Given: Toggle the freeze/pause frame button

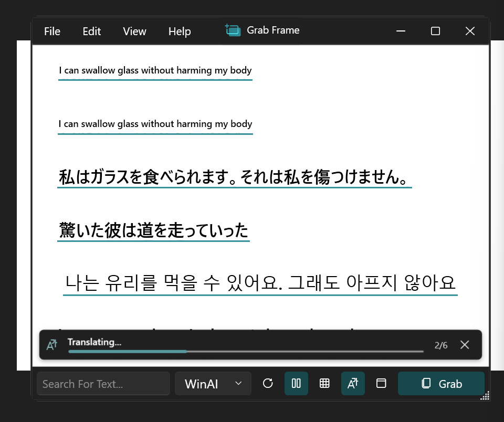Looking at the screenshot, I should pos(296,384).
